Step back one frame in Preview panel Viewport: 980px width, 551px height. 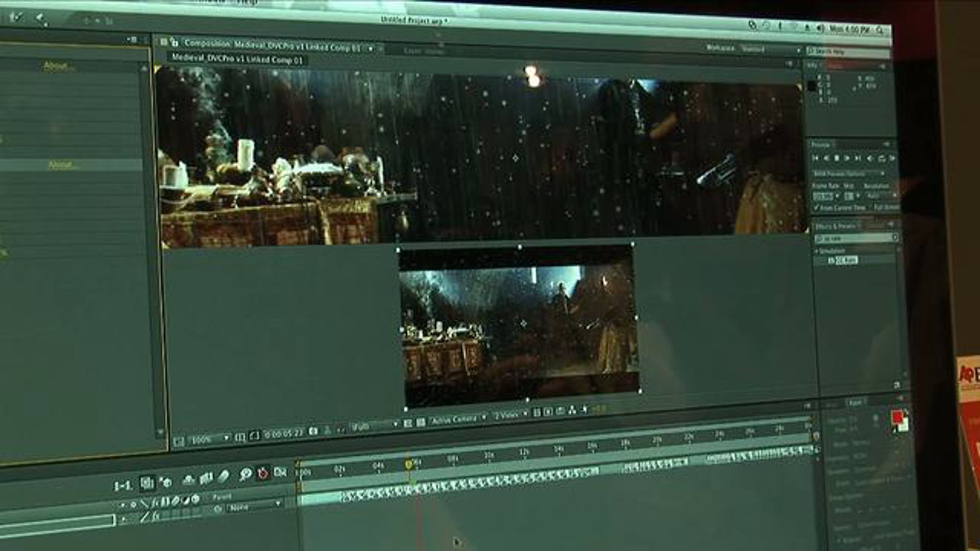click(826, 158)
